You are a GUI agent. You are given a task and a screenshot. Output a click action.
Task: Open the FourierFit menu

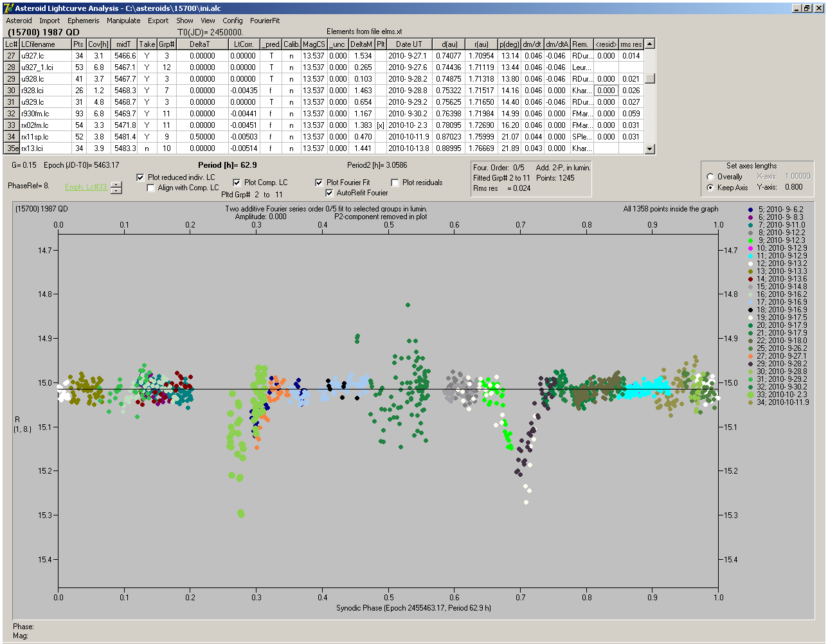tap(265, 21)
